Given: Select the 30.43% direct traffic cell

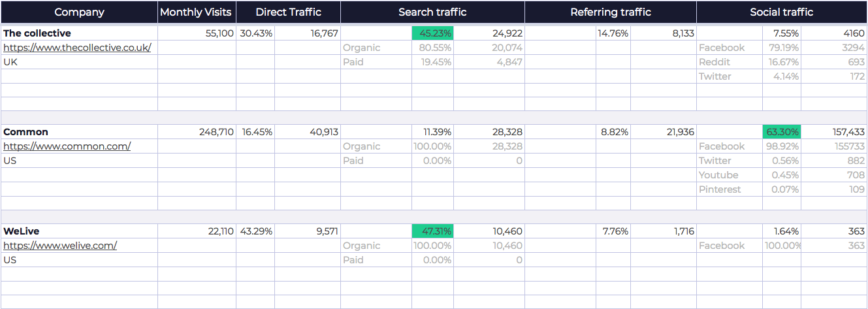Looking at the screenshot, I should [x=255, y=33].
